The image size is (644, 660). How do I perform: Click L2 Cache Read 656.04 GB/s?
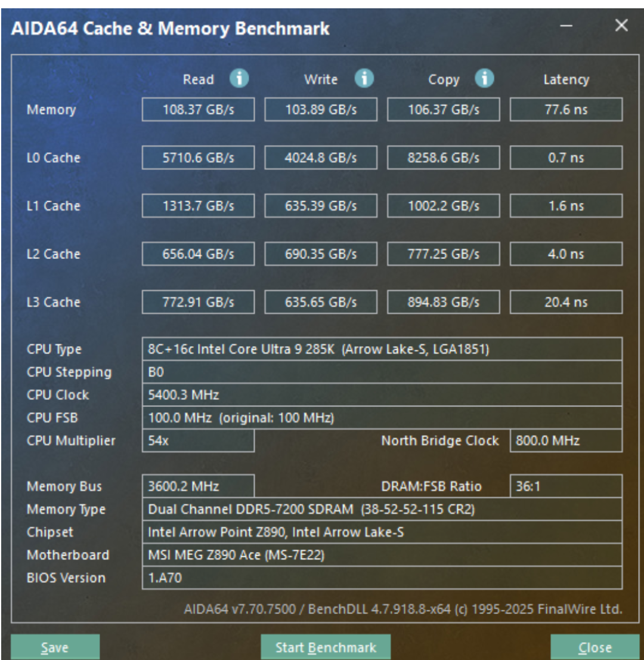(x=198, y=254)
